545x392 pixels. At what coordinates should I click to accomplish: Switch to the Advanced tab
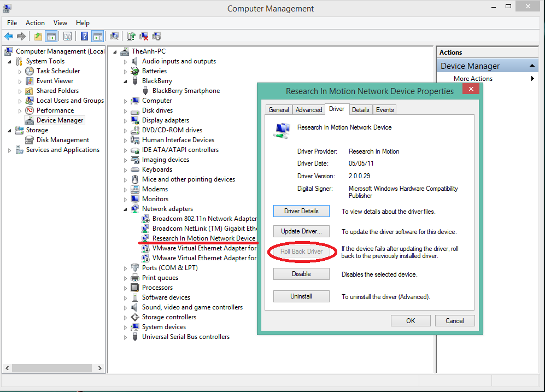click(x=309, y=110)
